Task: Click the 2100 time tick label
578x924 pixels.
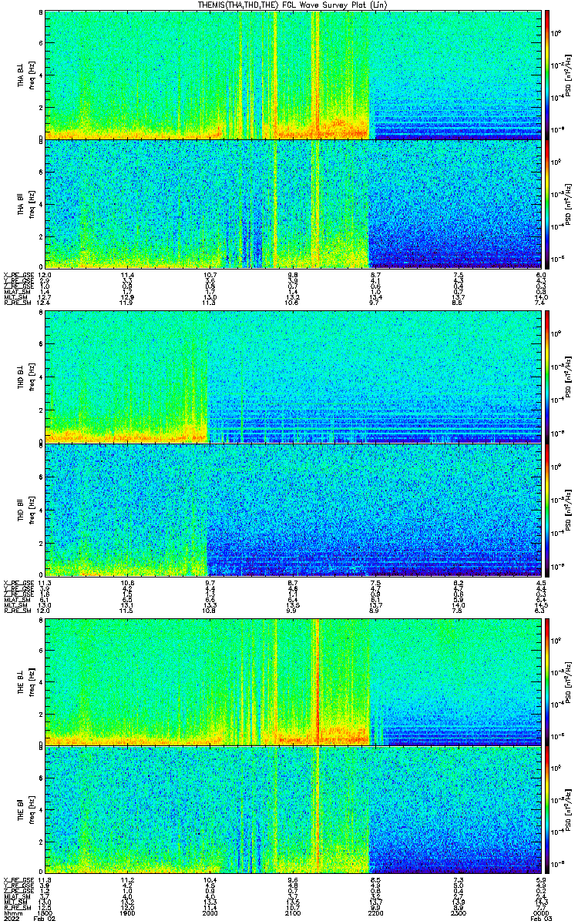Action: (x=294, y=913)
